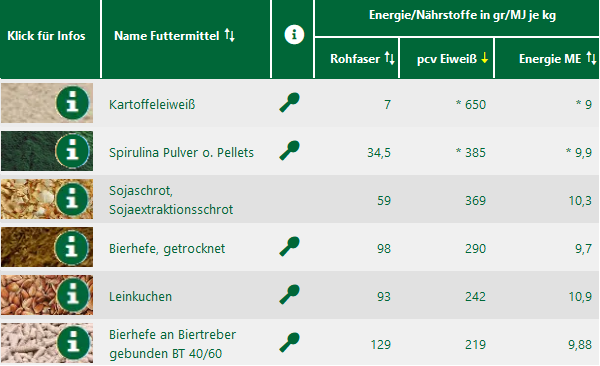Click Bierhefe getrocknet thumbnail info badge
600x366 pixels.
tap(72, 247)
